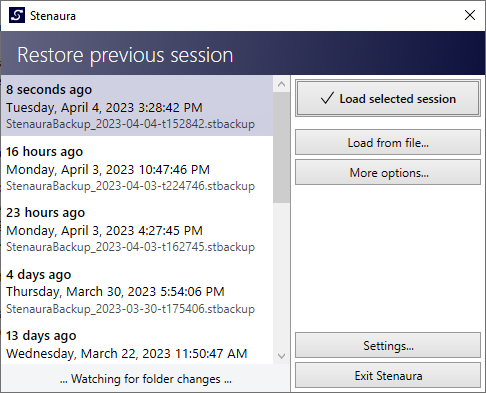Select the 23 hours ago session
The image size is (486, 393).
(137, 229)
